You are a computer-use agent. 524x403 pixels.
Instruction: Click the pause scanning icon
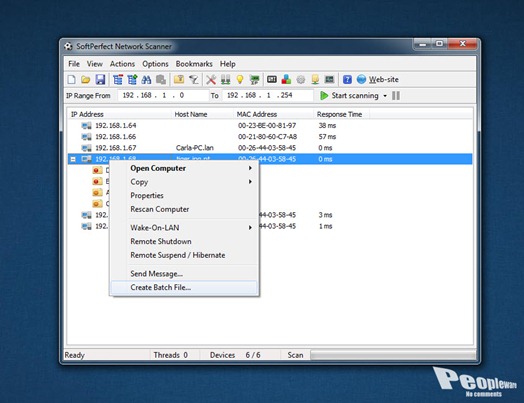pos(396,96)
